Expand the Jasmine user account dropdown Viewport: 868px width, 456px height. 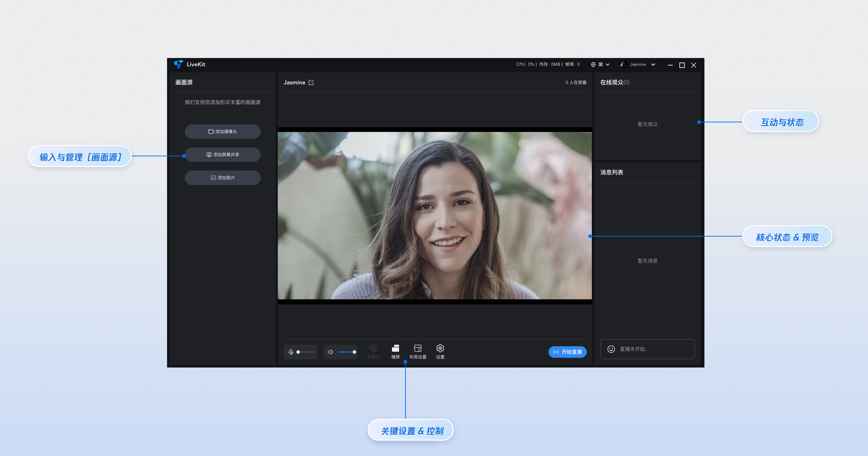pyautogui.click(x=653, y=65)
